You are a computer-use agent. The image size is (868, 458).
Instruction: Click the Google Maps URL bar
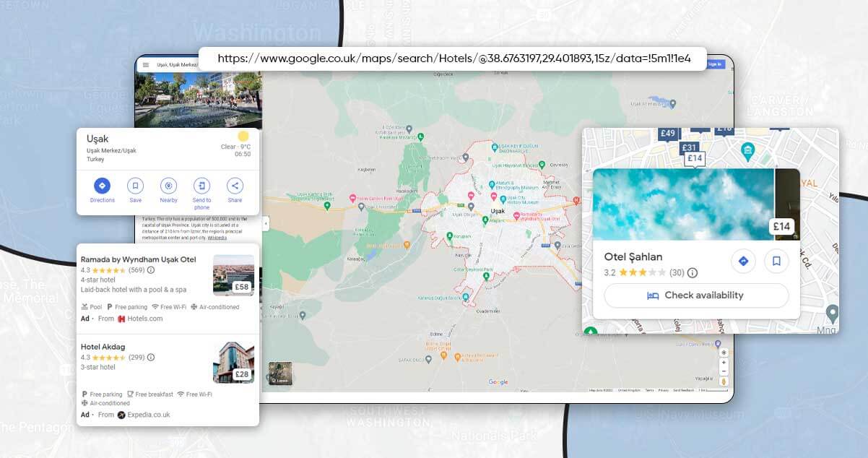[x=453, y=59]
